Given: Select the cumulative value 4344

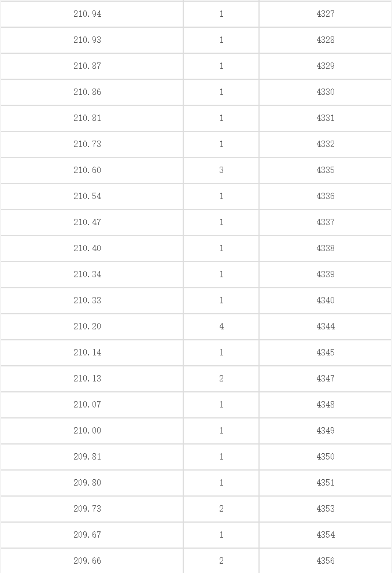Looking at the screenshot, I should click(x=325, y=326).
